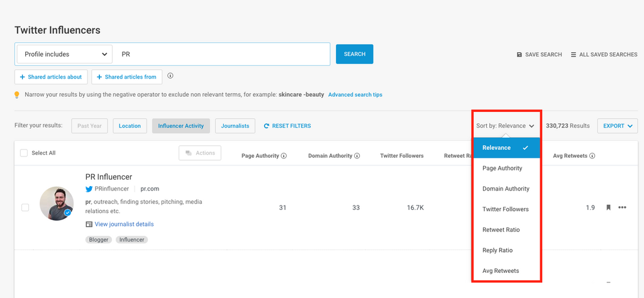Open the three-dot menu for PR Influencer

click(x=622, y=207)
